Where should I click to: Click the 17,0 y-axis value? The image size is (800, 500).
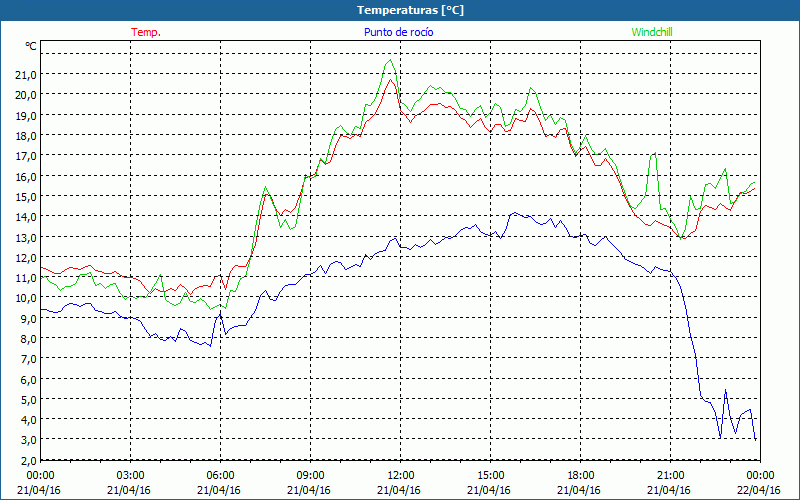pyautogui.click(x=27, y=156)
